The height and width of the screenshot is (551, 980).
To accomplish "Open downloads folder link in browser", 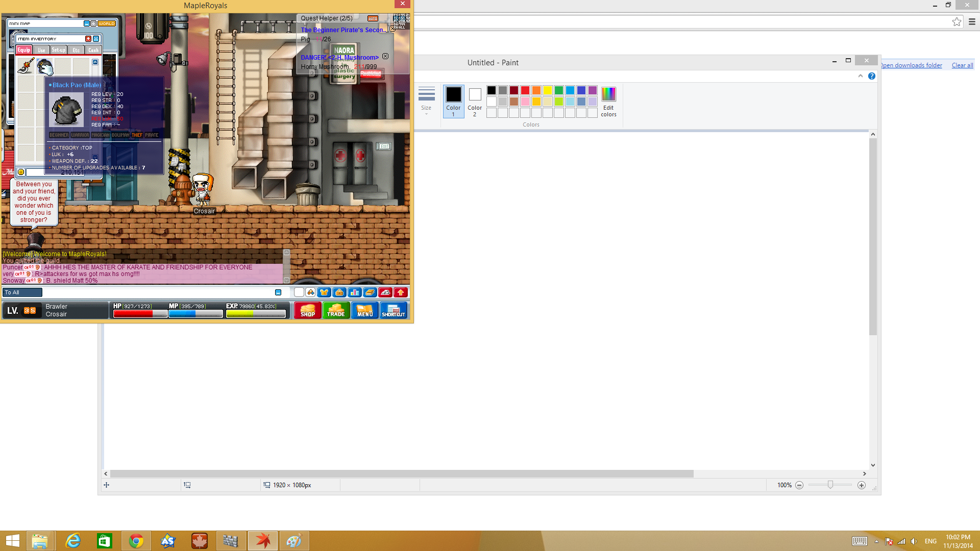I will 911,65.
